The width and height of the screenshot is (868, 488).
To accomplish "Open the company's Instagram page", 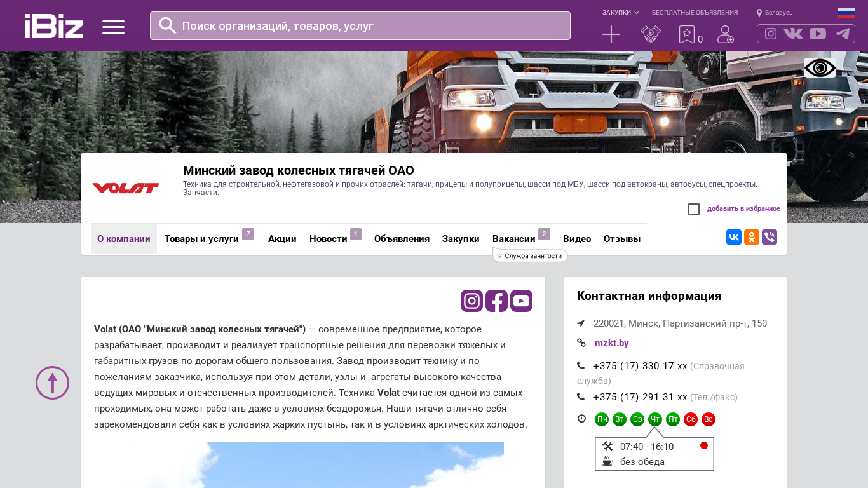I will [x=471, y=301].
